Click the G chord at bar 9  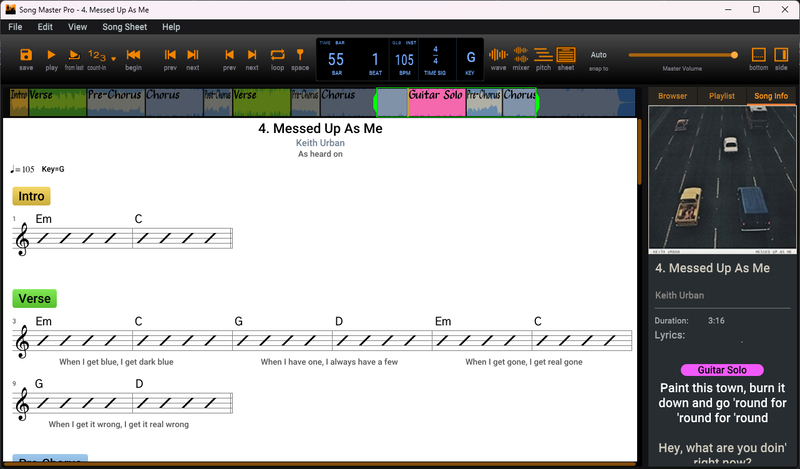tap(39, 384)
